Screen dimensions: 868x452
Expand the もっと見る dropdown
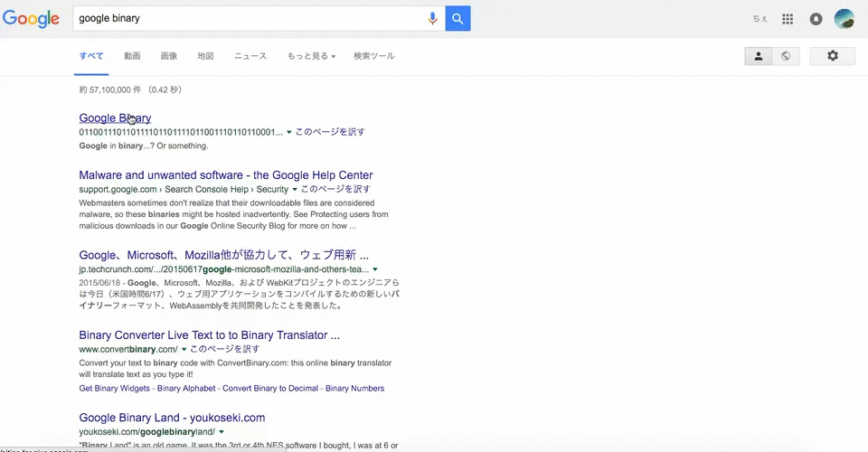point(311,56)
